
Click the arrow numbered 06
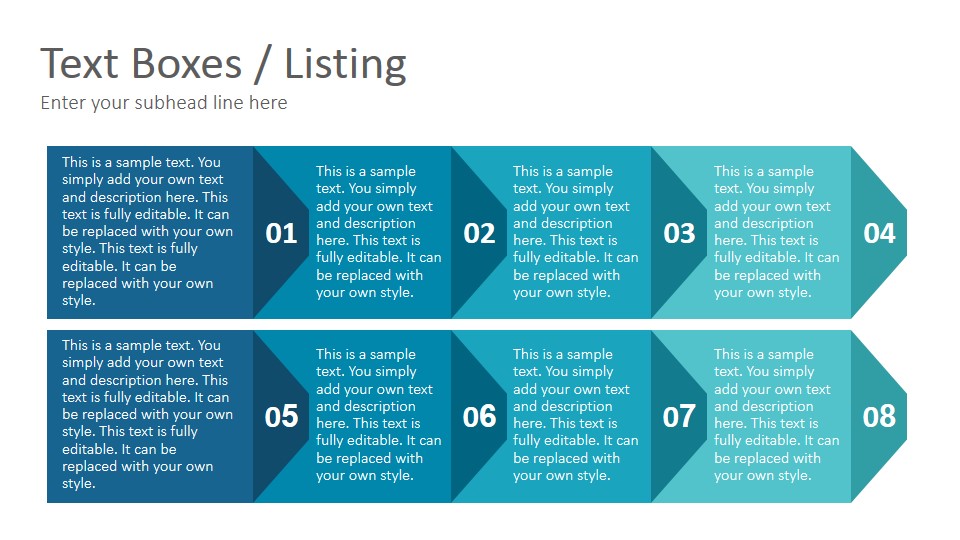[479, 416]
